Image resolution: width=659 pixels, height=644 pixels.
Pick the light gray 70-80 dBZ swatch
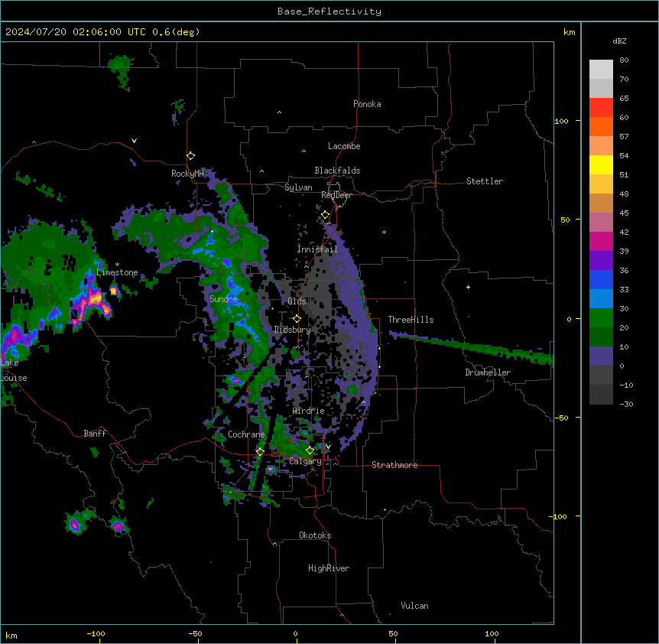(x=601, y=70)
